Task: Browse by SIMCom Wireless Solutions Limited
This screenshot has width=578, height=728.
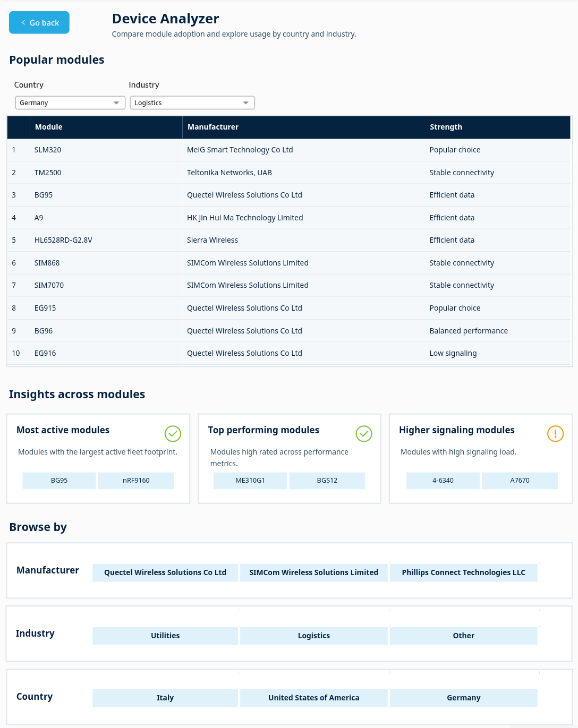Action: pyautogui.click(x=314, y=572)
